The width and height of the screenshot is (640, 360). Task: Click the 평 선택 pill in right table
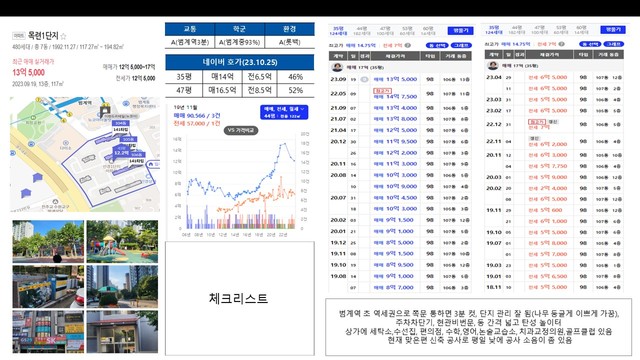click(590, 44)
